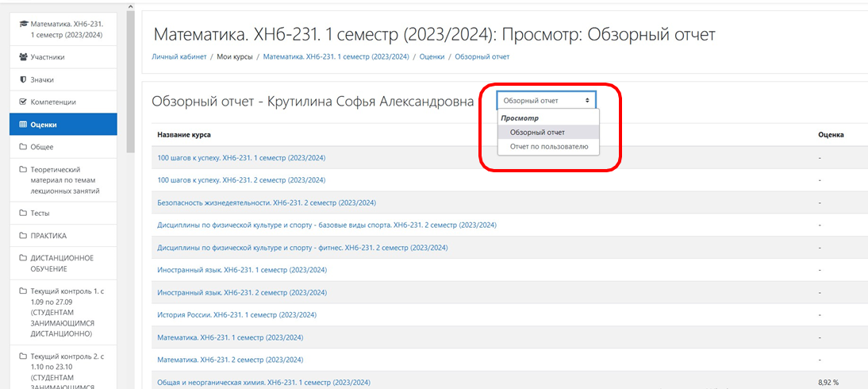Open Безопасность жизнедеятельности course link
Image resolution: width=868 pixels, height=389 pixels.
(x=267, y=202)
